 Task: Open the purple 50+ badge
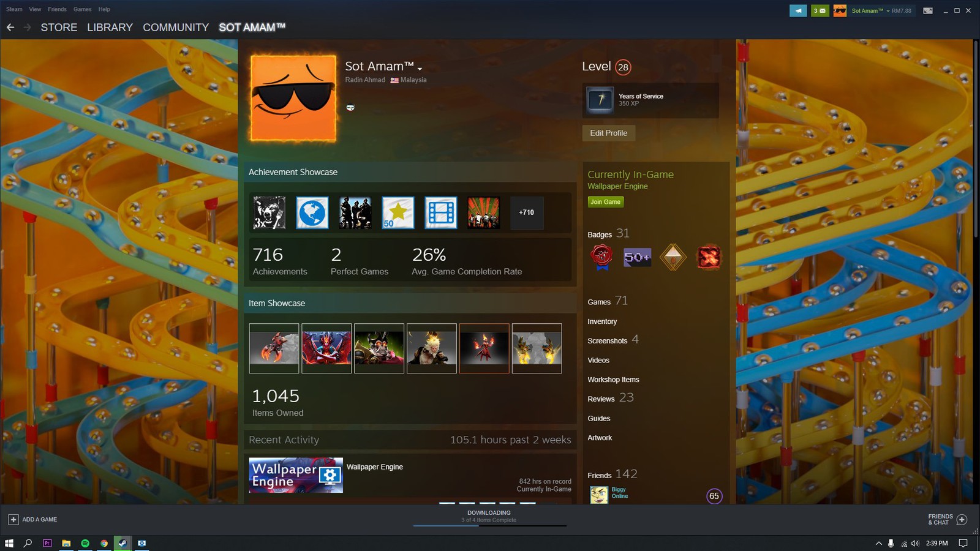(x=637, y=257)
